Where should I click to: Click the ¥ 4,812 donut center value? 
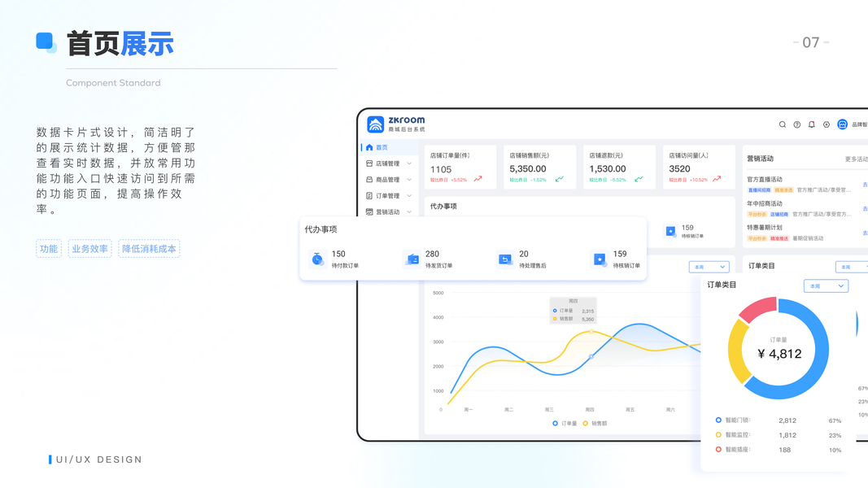[779, 354]
